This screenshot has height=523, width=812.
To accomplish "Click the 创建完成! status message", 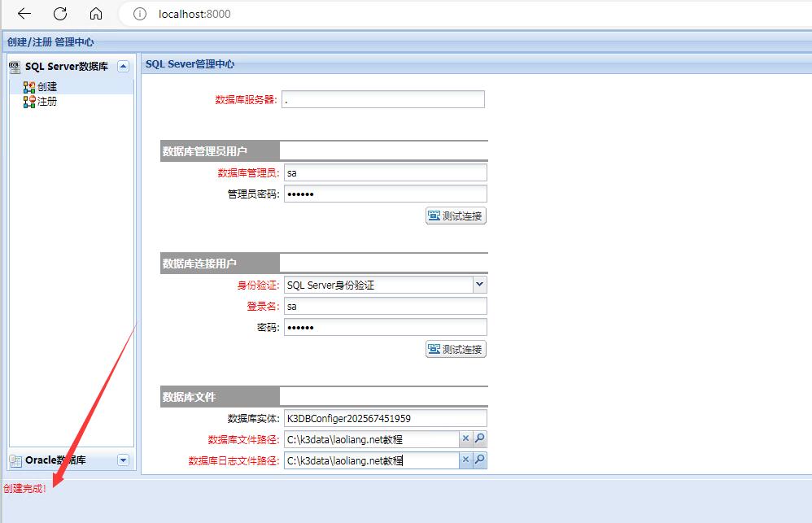I will point(25,488).
